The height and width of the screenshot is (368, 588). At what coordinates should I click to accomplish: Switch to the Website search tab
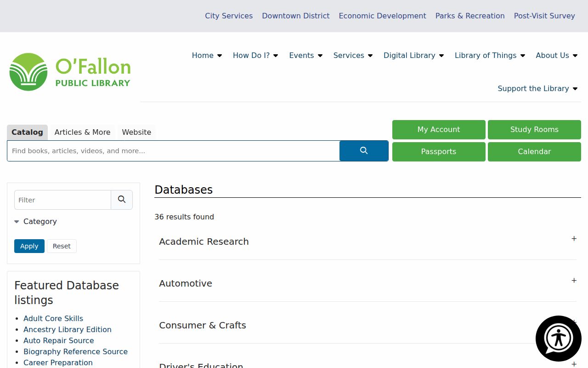tap(136, 132)
